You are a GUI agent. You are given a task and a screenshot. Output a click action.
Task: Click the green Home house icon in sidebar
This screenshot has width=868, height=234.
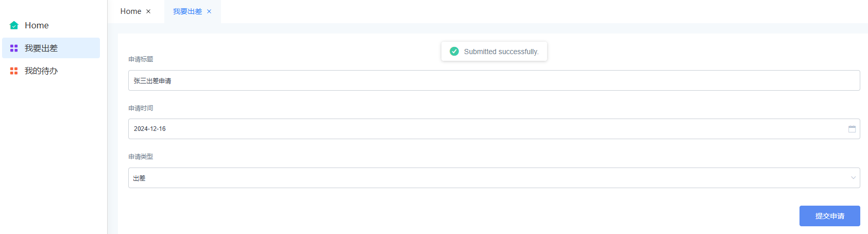[14, 25]
